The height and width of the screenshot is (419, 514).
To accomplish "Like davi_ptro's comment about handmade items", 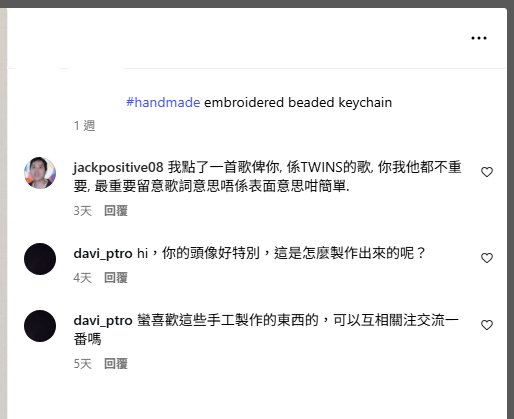I will [487, 325].
